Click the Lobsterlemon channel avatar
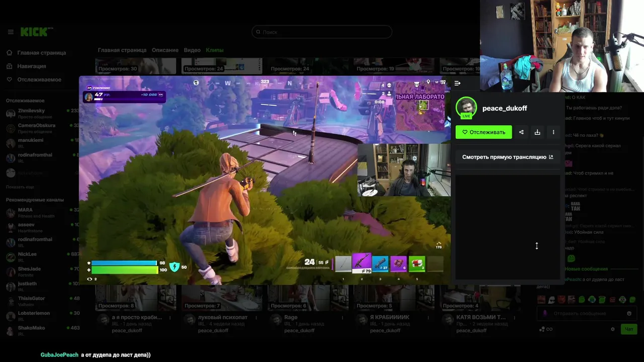Image resolution: width=644 pixels, height=362 pixels. point(11,316)
